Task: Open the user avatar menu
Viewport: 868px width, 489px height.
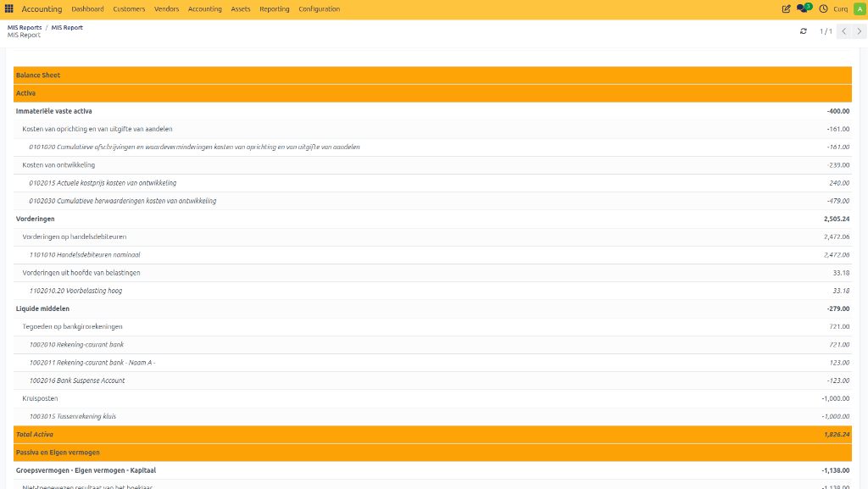Action: coord(860,8)
